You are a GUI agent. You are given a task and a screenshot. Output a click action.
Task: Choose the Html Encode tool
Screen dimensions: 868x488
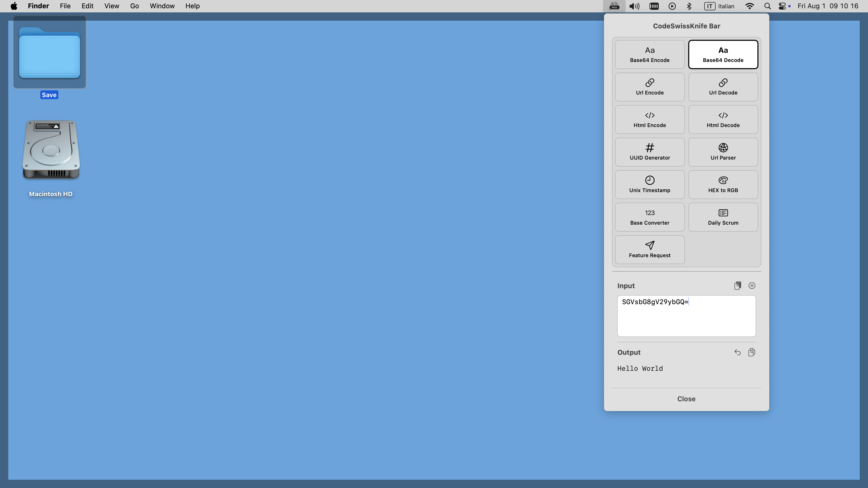pos(650,120)
